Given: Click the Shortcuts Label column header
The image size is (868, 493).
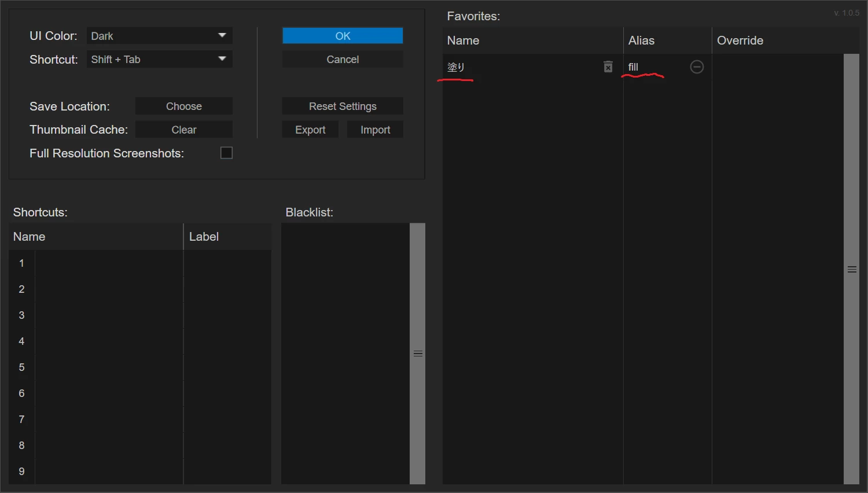Looking at the screenshot, I should point(227,237).
